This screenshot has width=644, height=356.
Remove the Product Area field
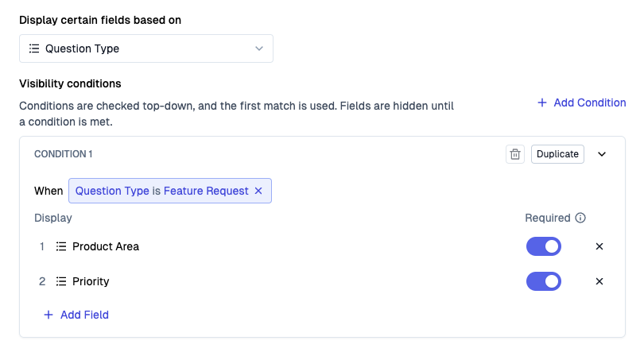click(x=599, y=246)
